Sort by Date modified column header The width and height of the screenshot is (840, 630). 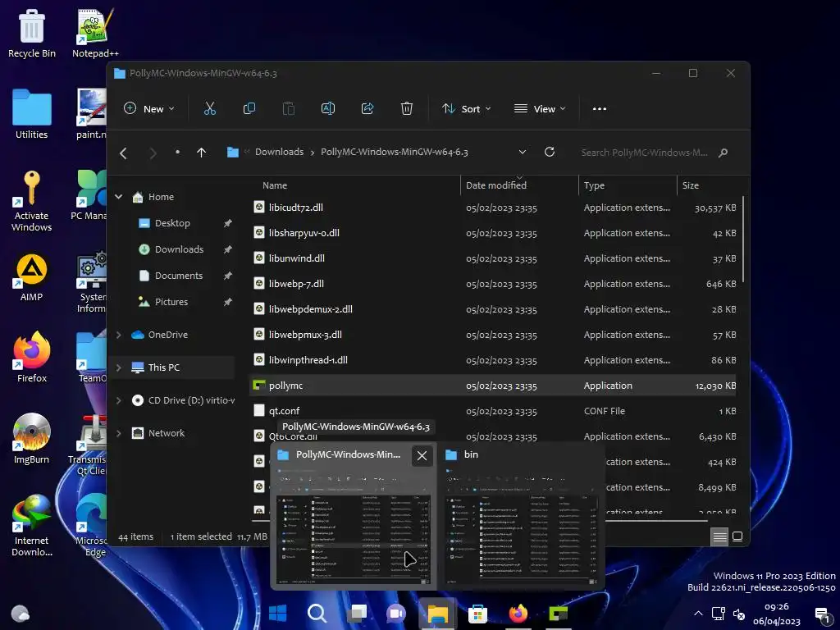[496, 185]
